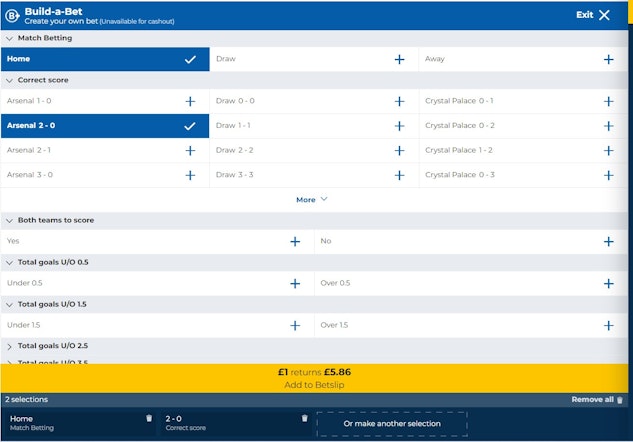
Task: Click the Exit X icon
Action: tap(604, 15)
